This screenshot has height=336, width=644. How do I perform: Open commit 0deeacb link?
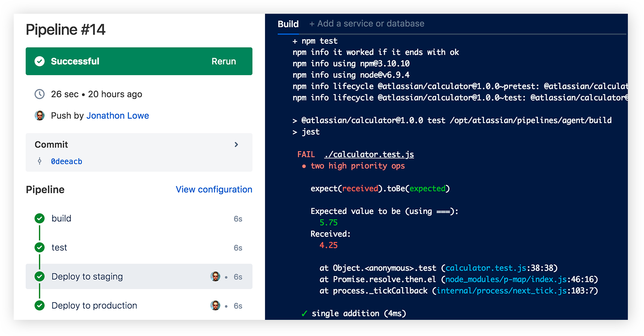coord(66,161)
